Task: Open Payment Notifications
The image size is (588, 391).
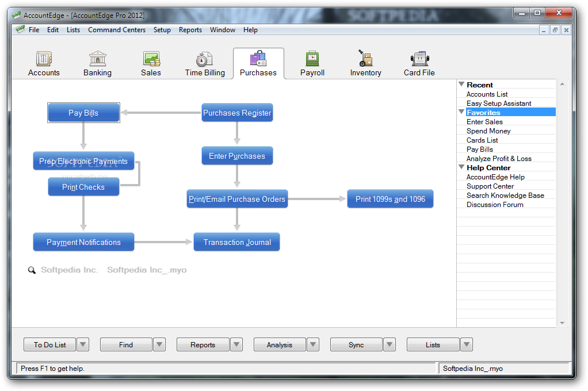Action: 83,242
